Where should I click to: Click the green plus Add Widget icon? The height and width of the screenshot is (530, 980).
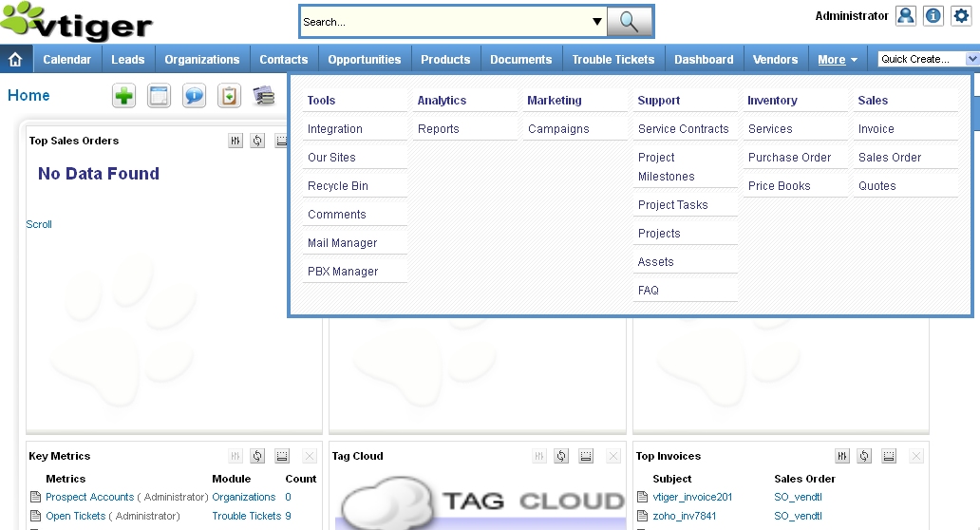click(124, 96)
